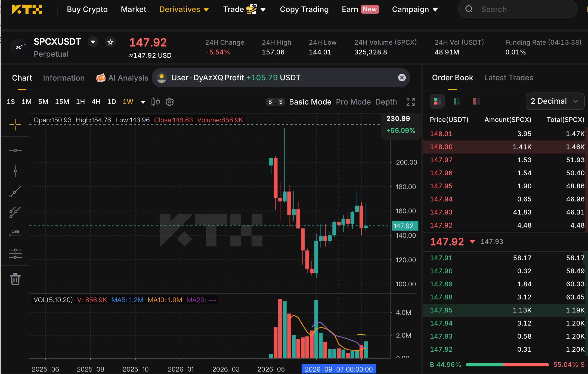Screen dimensions: 588x374
Task: Open chart settings gear icon
Action: 170,102
